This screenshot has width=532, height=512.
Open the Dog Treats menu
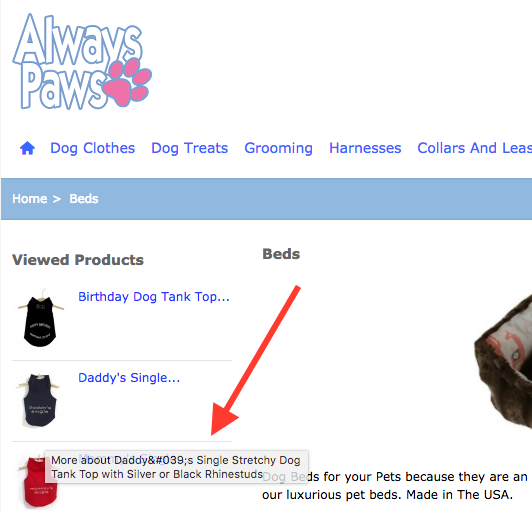click(x=189, y=148)
